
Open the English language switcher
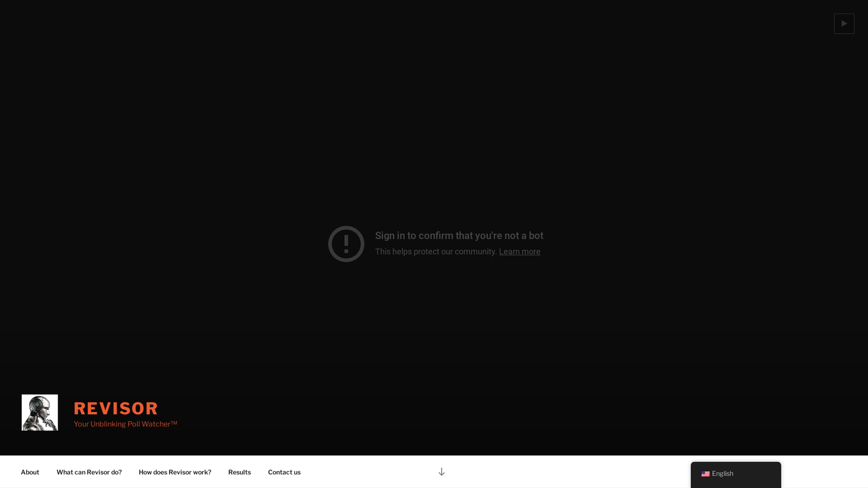click(736, 474)
